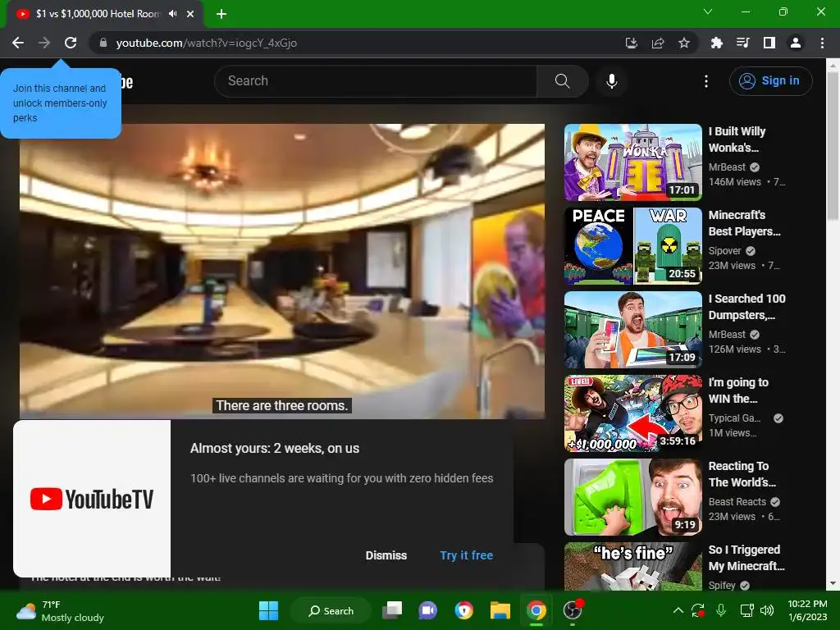
Task: Open the 3:59:16 live stream thumbnail
Action: [x=633, y=413]
